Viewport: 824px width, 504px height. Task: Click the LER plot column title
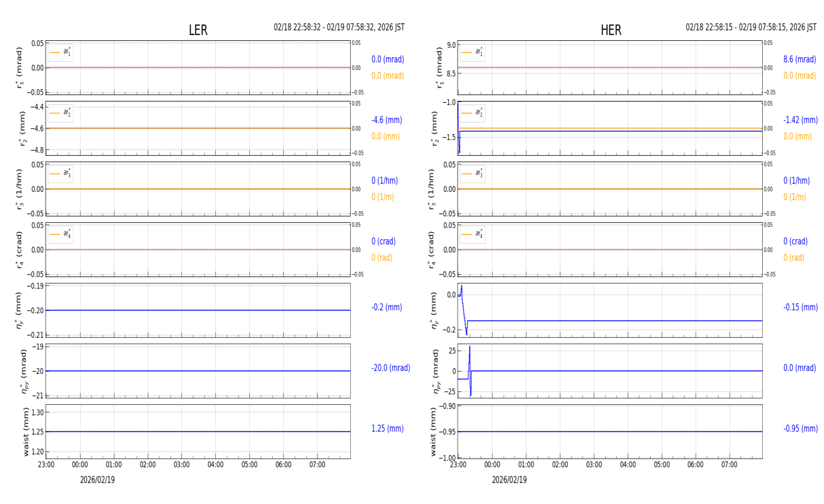point(198,30)
